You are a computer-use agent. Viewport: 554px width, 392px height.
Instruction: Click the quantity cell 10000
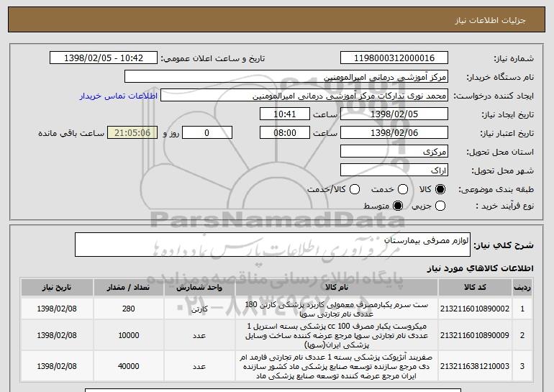[129, 335]
